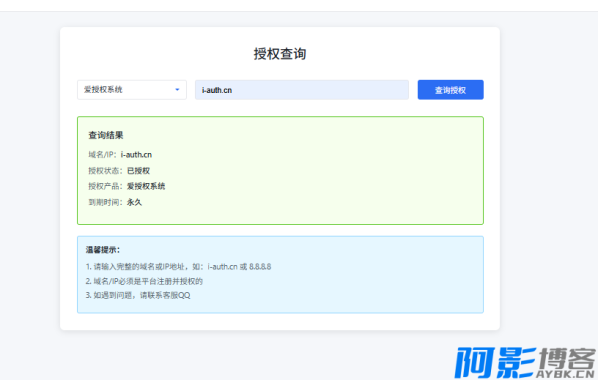
Task: Click the domain input field containing i-auth.cn
Action: 302,90
